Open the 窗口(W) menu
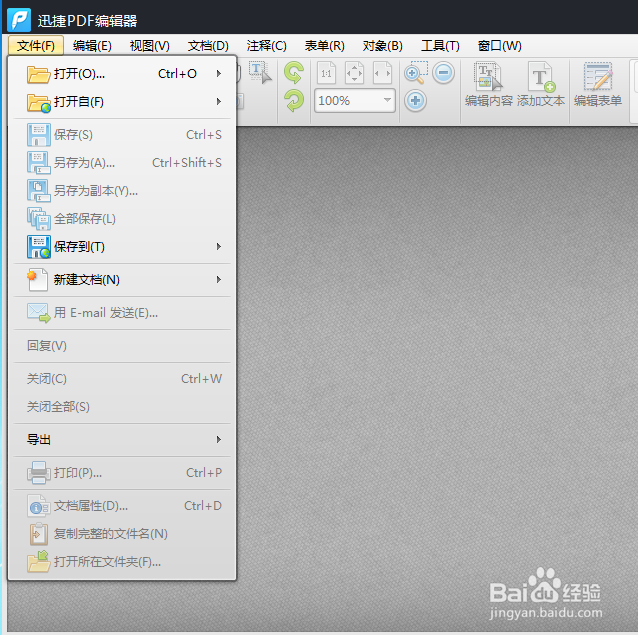The image size is (638, 635). [x=499, y=46]
